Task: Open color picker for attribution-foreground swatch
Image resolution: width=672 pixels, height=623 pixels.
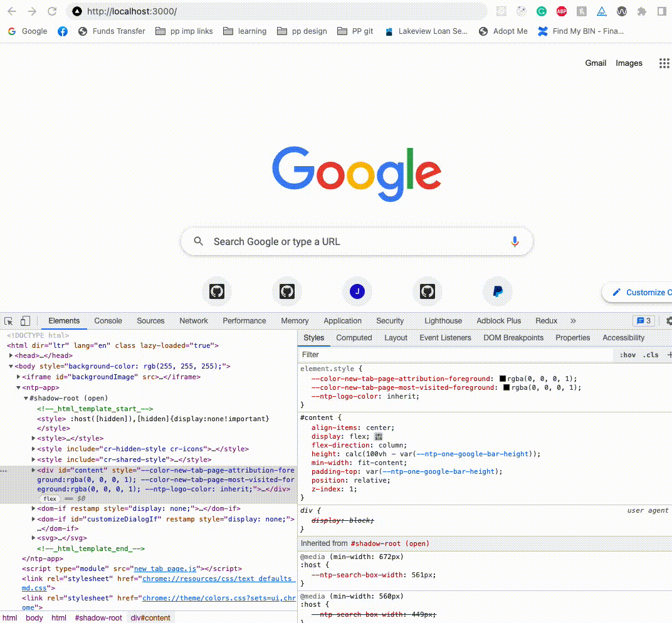Action: (503, 379)
